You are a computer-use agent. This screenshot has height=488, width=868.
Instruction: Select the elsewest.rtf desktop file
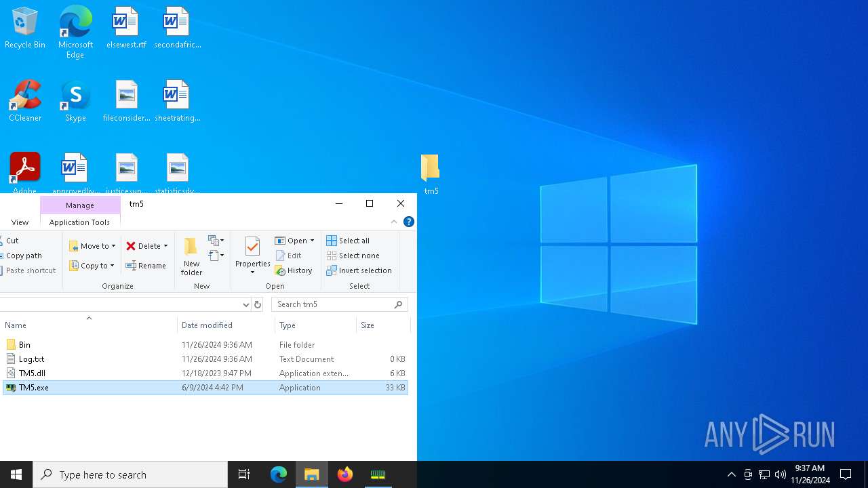click(x=126, y=28)
